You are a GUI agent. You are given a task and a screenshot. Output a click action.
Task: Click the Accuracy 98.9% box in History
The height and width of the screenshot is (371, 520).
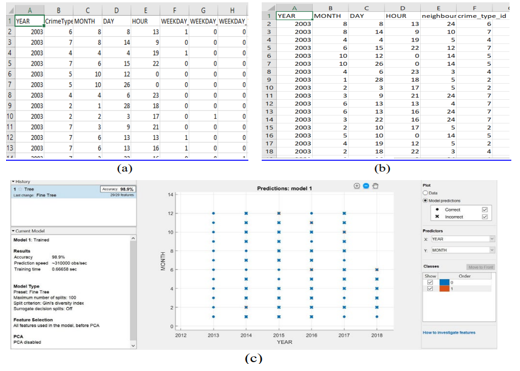click(118, 189)
